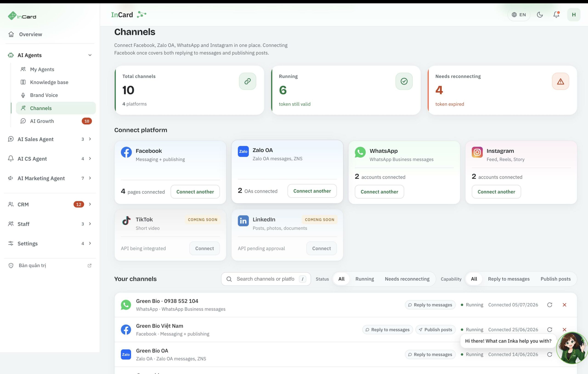Click the open-in-new-window icon next to Bàn quản trị
The height and width of the screenshot is (374, 588).
point(90,265)
